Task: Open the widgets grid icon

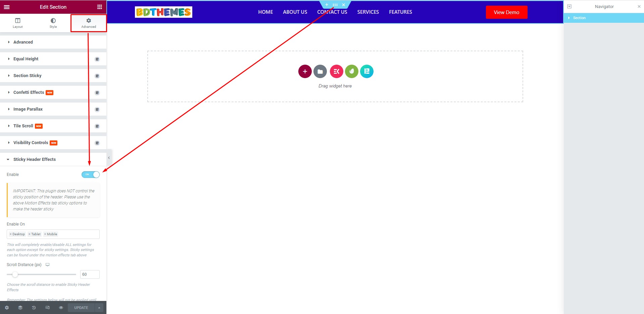Action: (100, 7)
